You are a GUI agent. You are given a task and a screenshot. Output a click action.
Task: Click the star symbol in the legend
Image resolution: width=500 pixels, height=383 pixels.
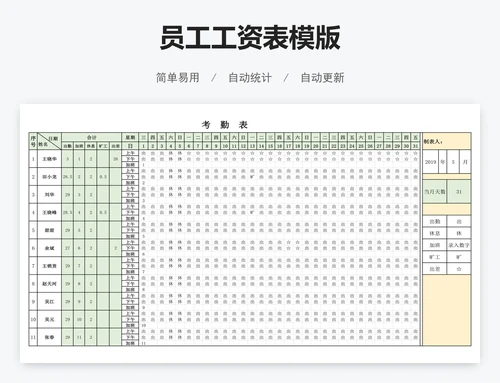coord(459,269)
